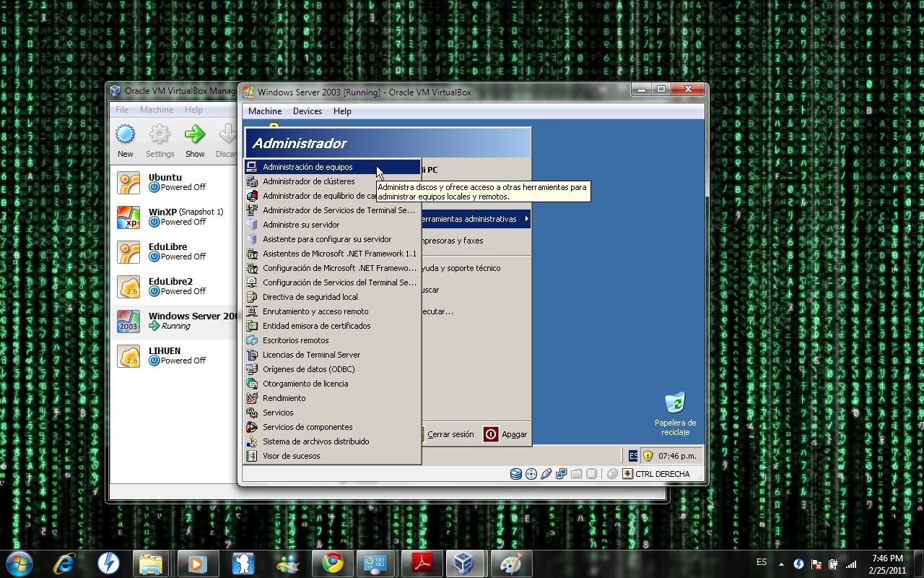Select the Ubuntu virtual machine
This screenshot has width=924, height=578.
tap(173, 183)
